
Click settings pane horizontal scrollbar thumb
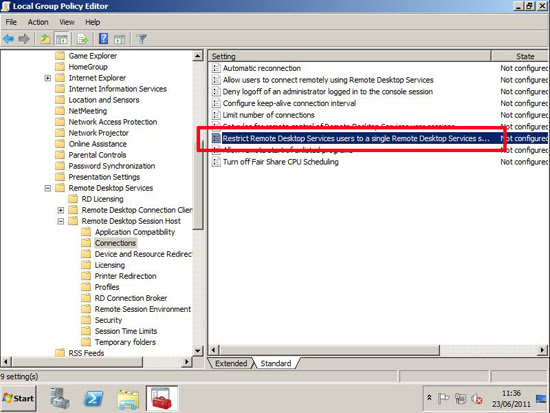(330, 350)
